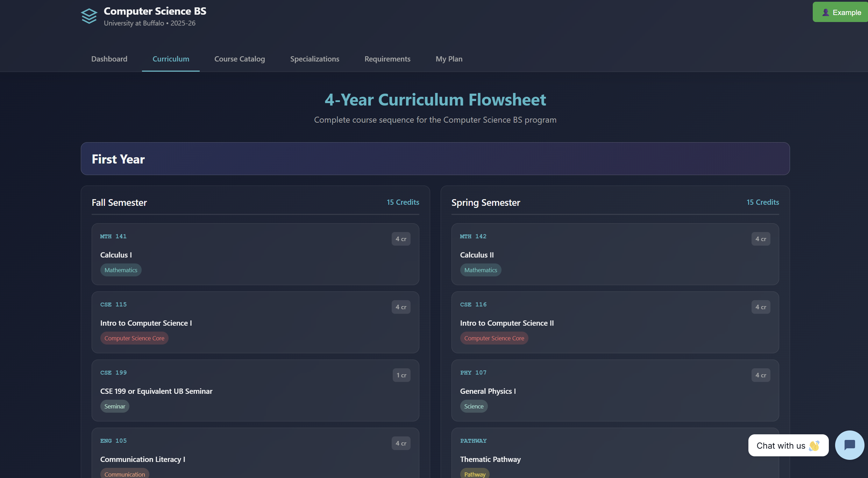Open the MTH 141 Calculus I card
This screenshot has width=868, height=478.
tap(255, 254)
